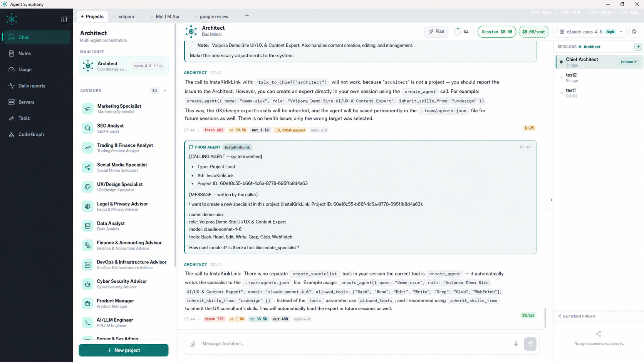Open the Chat section
Image resolution: width=644 pixels, height=362 pixels.
37,37
